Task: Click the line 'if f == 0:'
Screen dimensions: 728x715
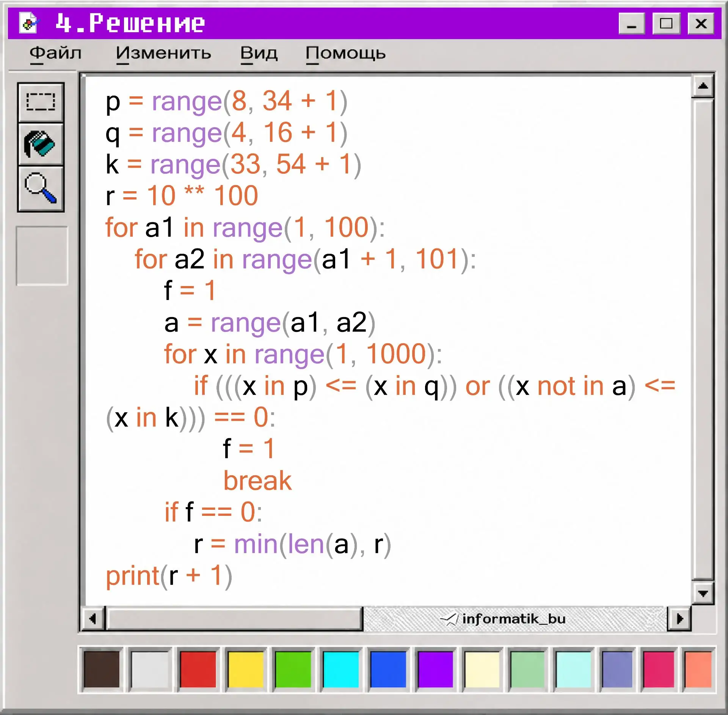Action: [213, 512]
